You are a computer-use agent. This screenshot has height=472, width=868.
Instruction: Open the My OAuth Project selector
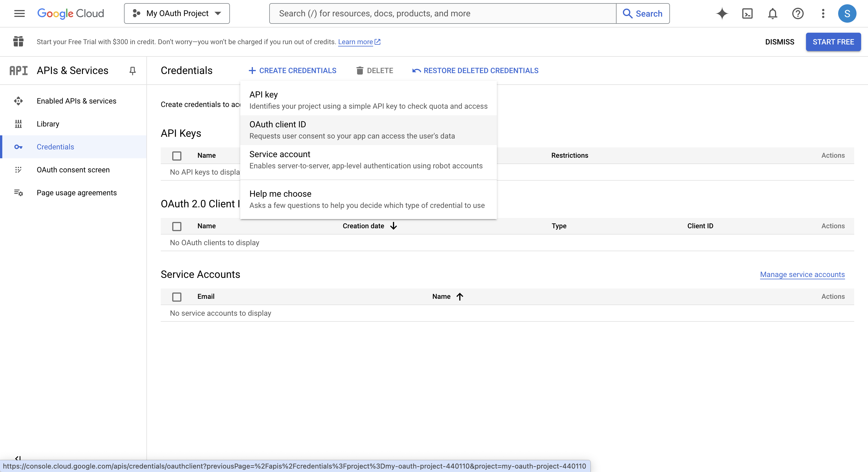pos(177,13)
